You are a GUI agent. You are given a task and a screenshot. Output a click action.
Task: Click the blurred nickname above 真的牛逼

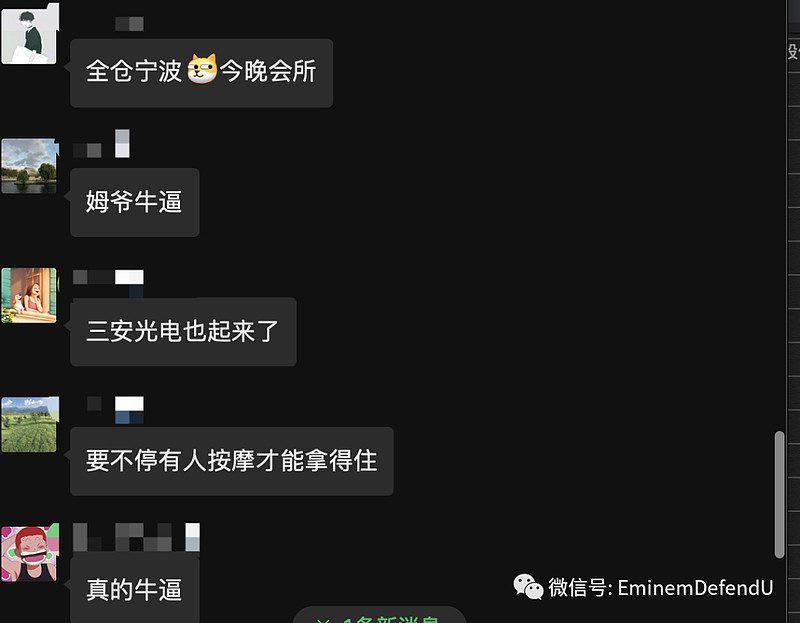pos(136,537)
